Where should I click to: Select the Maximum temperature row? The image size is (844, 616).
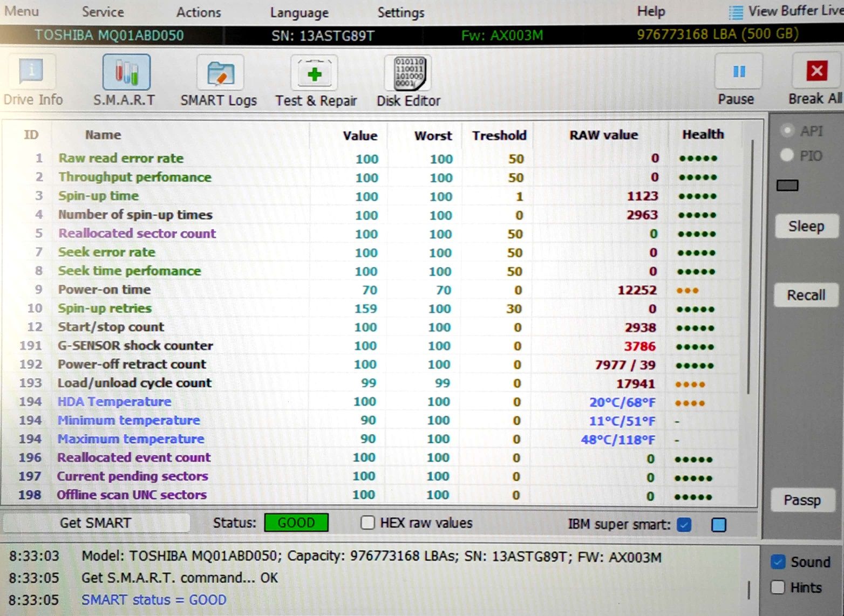tap(372, 439)
